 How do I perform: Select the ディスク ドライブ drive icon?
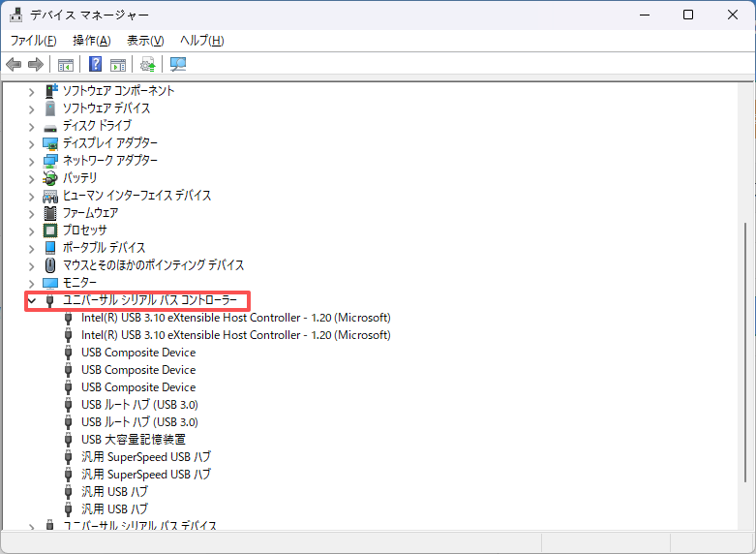tap(50, 128)
